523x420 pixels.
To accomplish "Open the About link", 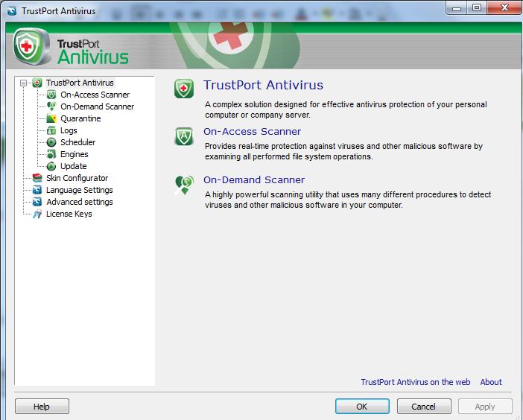I will pos(491,382).
